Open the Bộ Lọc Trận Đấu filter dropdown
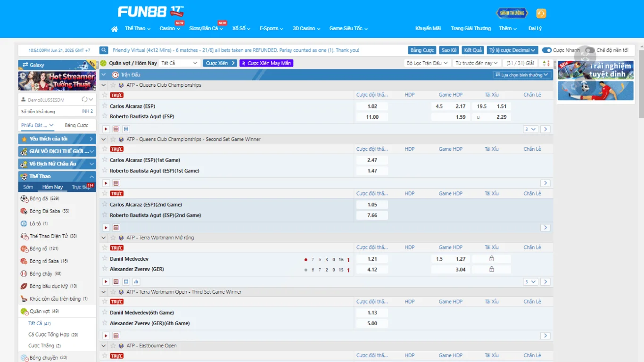The height and width of the screenshot is (362, 644). [427, 63]
